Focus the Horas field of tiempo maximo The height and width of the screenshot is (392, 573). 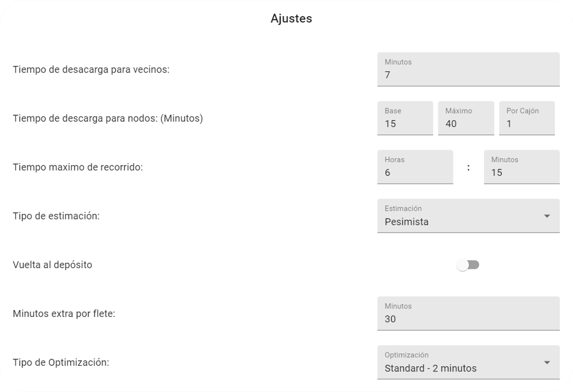pyautogui.click(x=415, y=167)
